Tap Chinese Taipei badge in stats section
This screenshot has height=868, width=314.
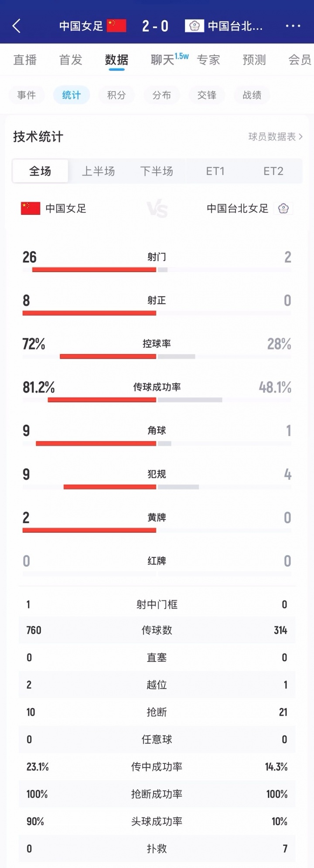283,209
